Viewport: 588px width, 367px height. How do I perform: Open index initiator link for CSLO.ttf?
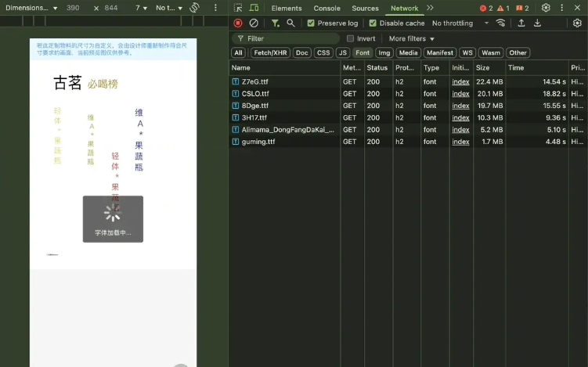[460, 94]
